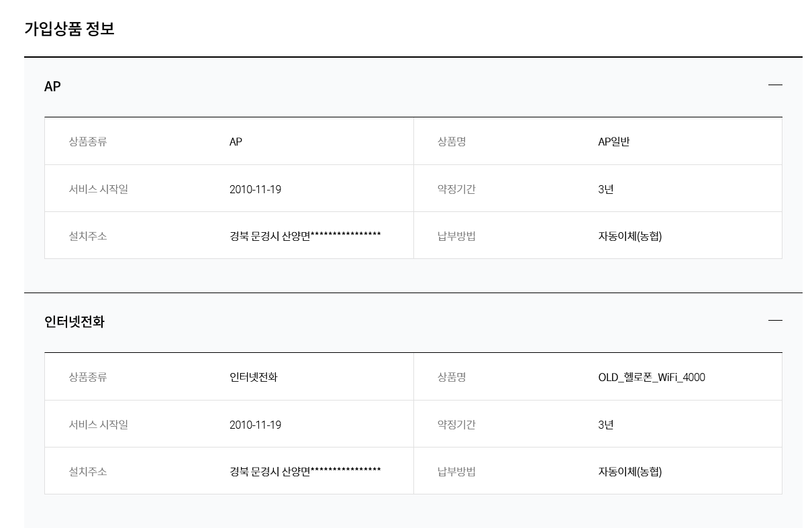Collapse the AP section using minus icon

(x=775, y=85)
